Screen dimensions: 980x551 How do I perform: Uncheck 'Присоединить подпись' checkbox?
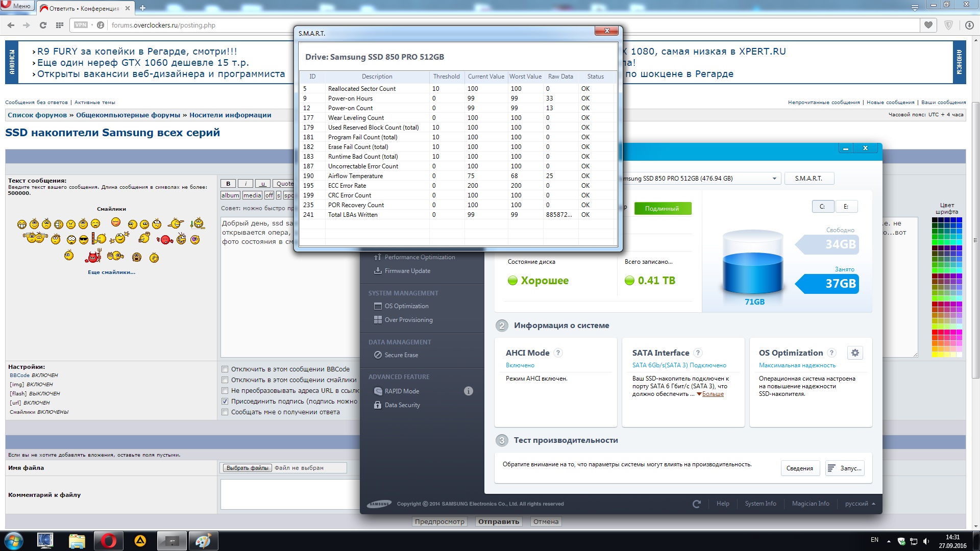225,402
